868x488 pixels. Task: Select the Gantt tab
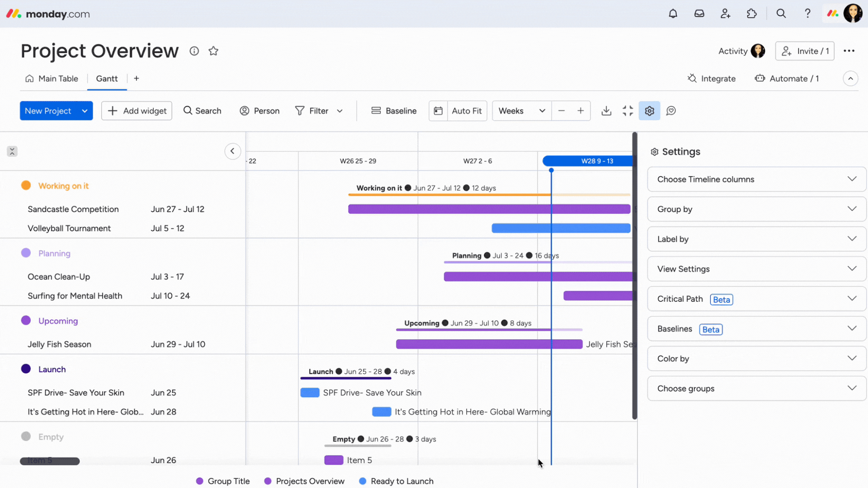click(x=107, y=79)
